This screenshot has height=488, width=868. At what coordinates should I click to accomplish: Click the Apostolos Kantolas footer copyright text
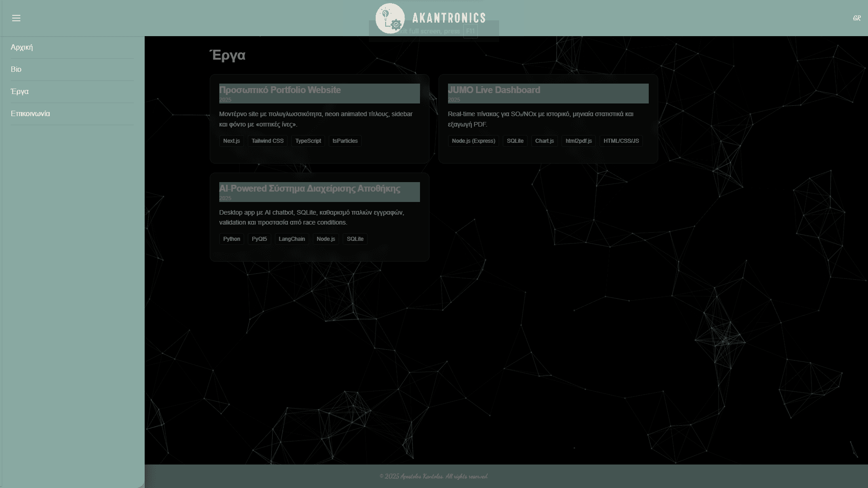click(434, 476)
